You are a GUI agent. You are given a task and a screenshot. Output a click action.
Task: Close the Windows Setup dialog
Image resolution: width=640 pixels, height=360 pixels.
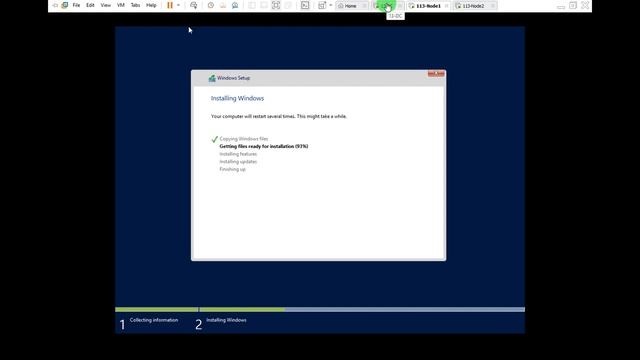point(436,73)
